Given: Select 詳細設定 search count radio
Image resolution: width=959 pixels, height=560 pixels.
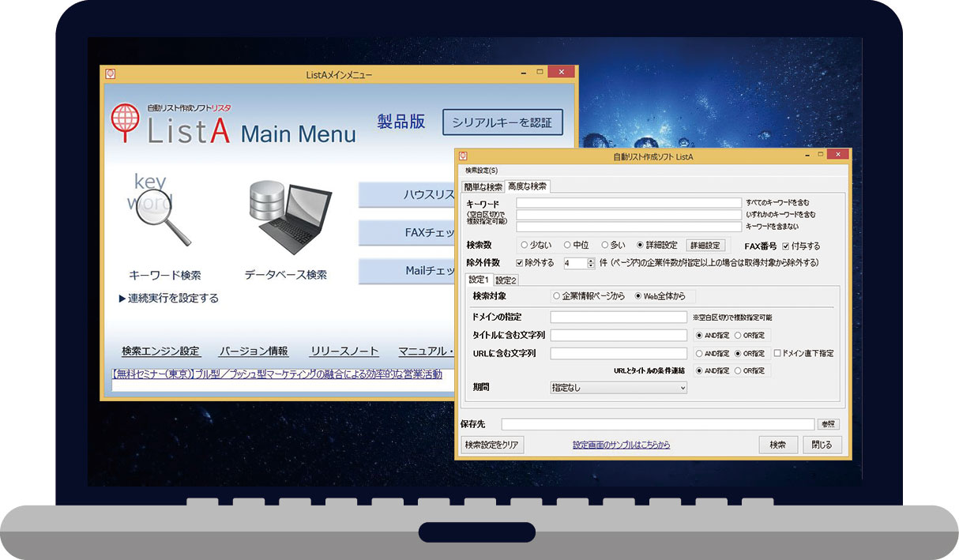Looking at the screenshot, I should point(641,245).
